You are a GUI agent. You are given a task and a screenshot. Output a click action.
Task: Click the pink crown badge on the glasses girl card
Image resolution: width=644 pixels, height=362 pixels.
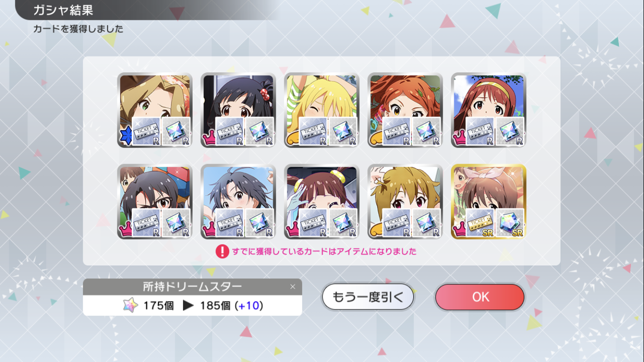(x=125, y=230)
